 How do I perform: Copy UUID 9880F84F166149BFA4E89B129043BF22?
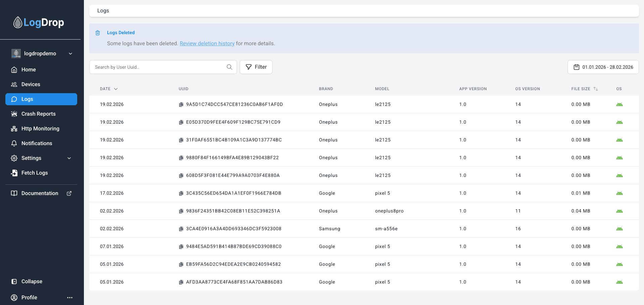pos(181,158)
